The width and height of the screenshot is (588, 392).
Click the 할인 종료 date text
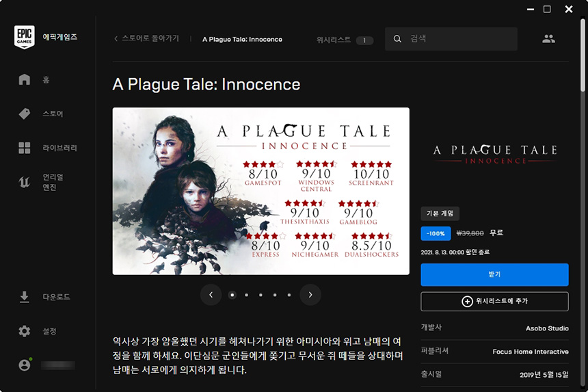455,252
